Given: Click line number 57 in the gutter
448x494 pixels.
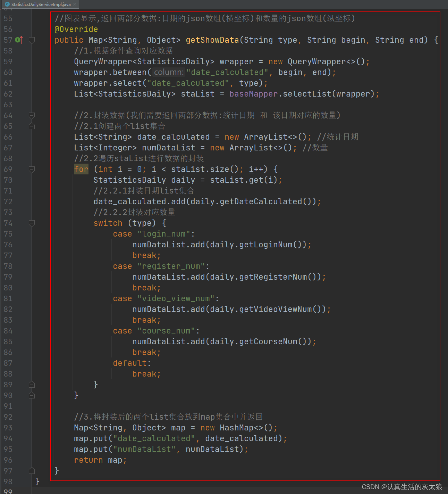Looking at the screenshot, I should click(x=8, y=40).
